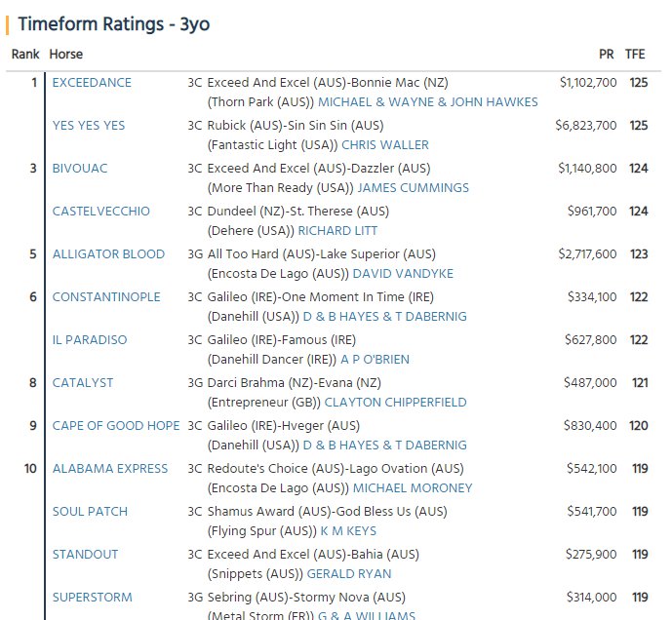This screenshot has height=620, width=672.
Task: Click the IL PARADISO link
Action: click(90, 340)
